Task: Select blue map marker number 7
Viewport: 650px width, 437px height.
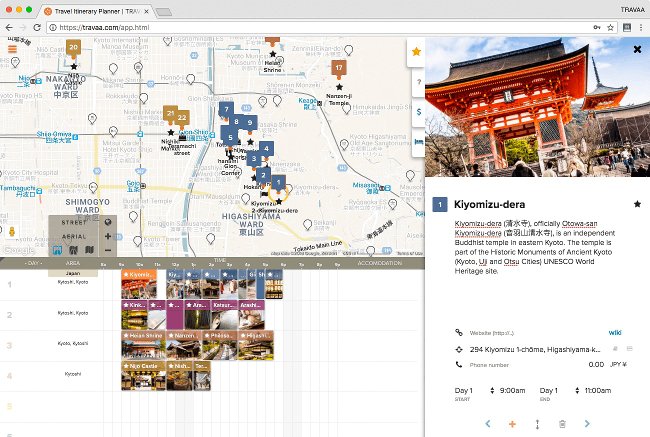Action: click(x=226, y=111)
